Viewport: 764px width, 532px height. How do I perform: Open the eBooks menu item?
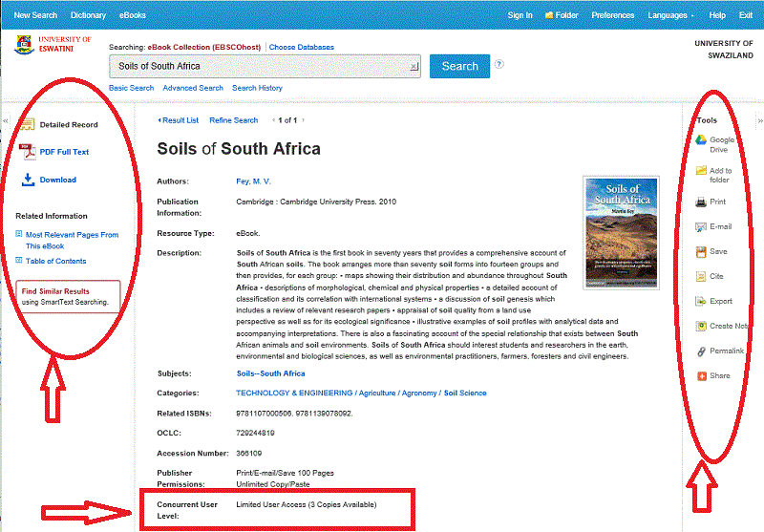133,15
